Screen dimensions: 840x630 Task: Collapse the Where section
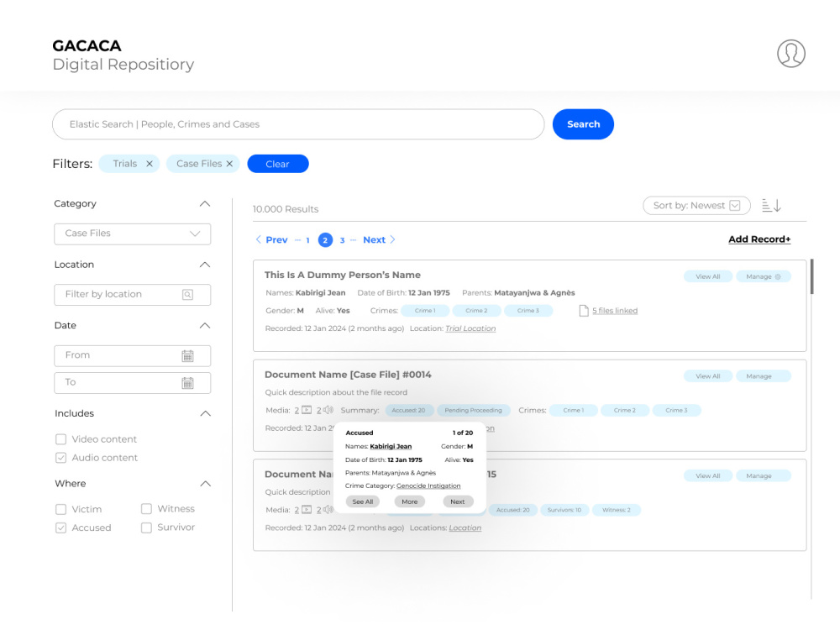coord(205,484)
